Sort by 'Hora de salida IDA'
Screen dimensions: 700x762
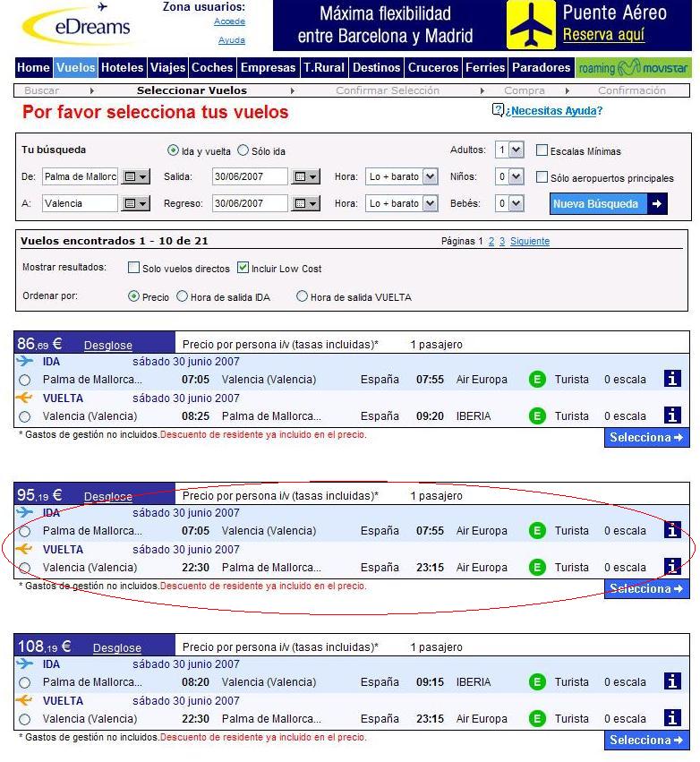182,296
